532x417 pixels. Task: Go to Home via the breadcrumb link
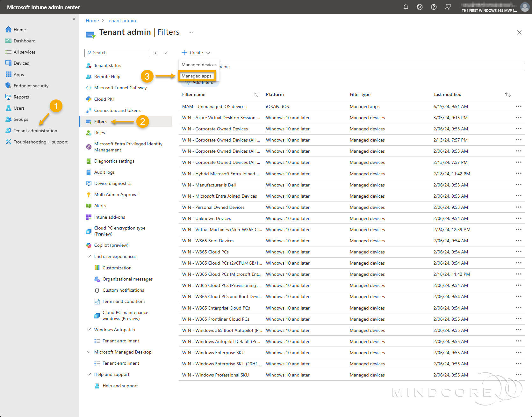tap(92, 20)
